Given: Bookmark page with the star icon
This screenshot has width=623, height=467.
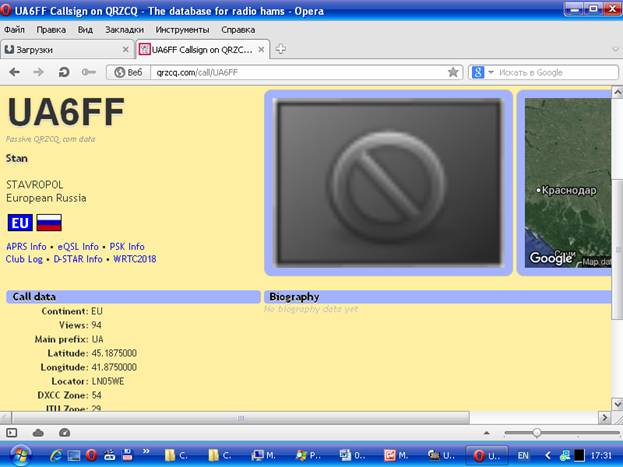Looking at the screenshot, I should pyautogui.click(x=453, y=72).
